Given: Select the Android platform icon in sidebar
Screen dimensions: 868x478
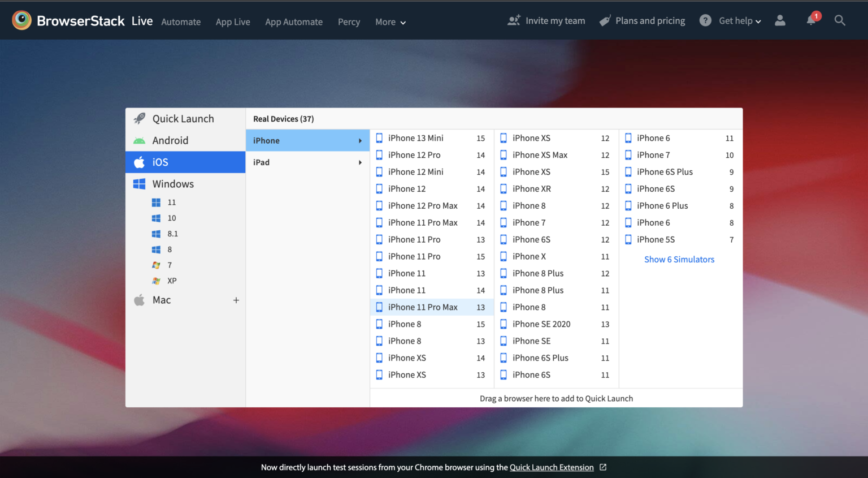Looking at the screenshot, I should click(139, 140).
